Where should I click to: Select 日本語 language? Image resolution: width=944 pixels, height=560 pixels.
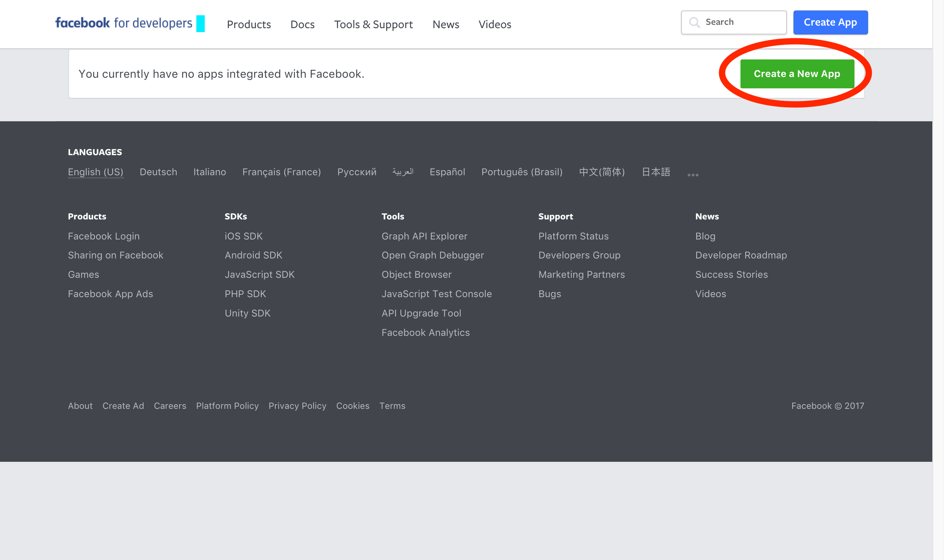click(x=656, y=172)
